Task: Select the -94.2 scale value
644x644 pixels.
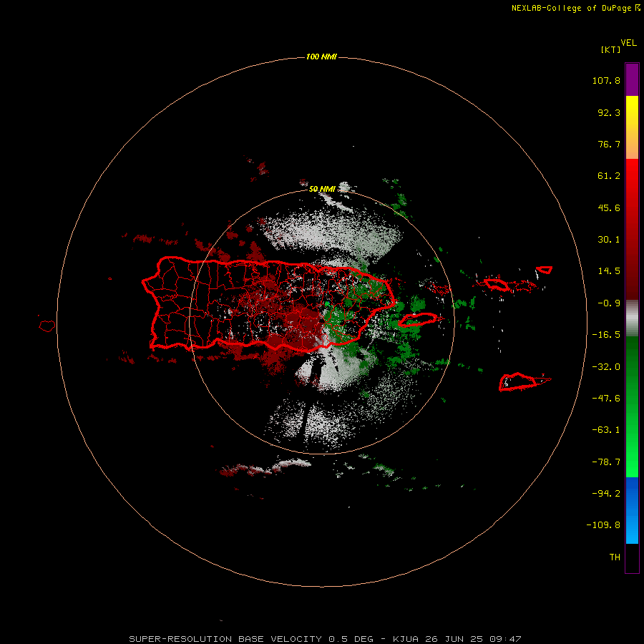Action: pyautogui.click(x=606, y=494)
